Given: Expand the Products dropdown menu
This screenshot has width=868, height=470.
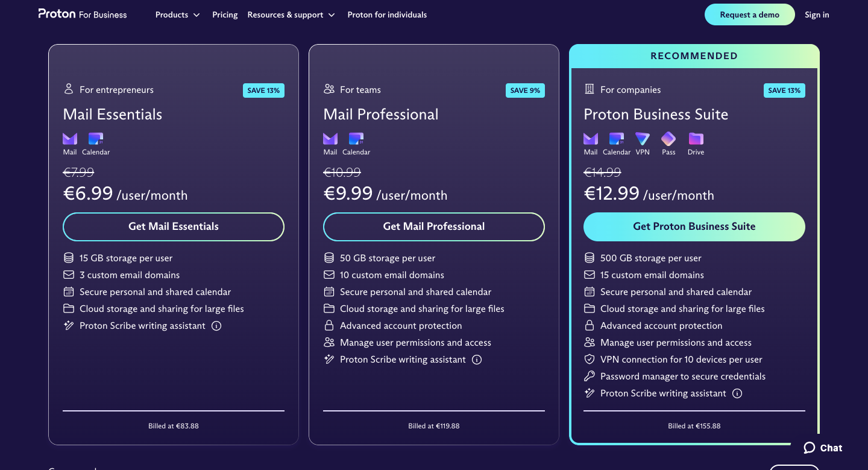Looking at the screenshot, I should pyautogui.click(x=177, y=14).
